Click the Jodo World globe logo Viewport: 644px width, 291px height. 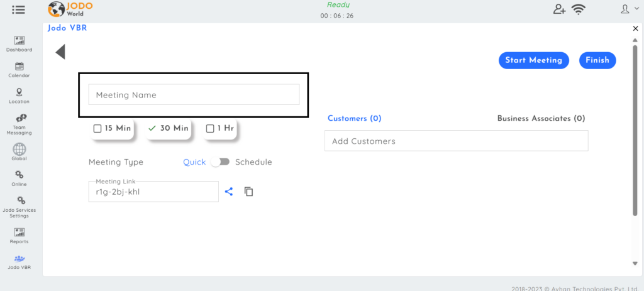point(57,9)
